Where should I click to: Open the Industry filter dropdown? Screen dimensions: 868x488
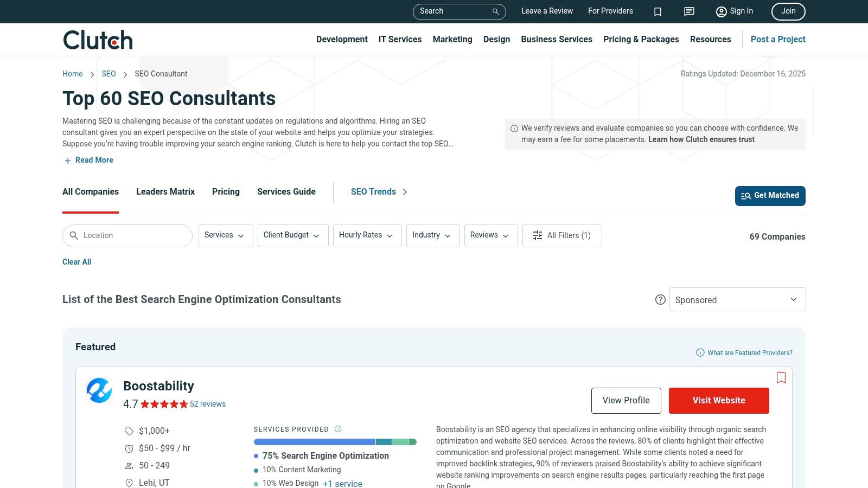[433, 235]
